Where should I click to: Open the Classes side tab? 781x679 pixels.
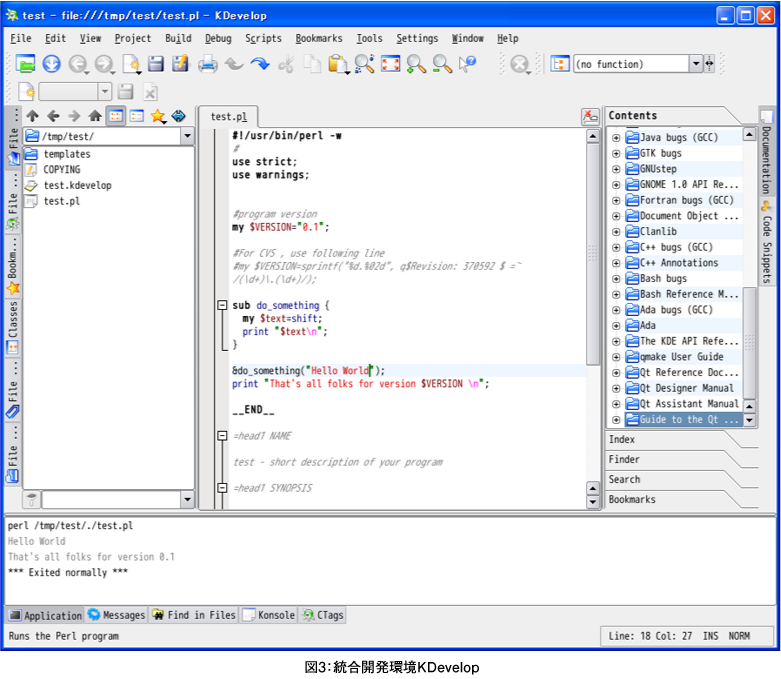[x=12, y=328]
